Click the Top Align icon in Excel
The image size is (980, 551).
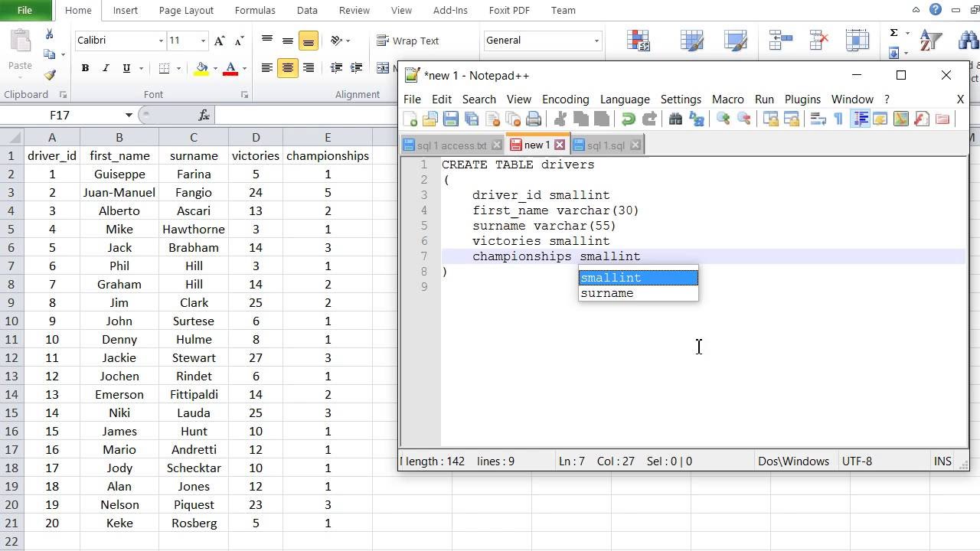267,41
